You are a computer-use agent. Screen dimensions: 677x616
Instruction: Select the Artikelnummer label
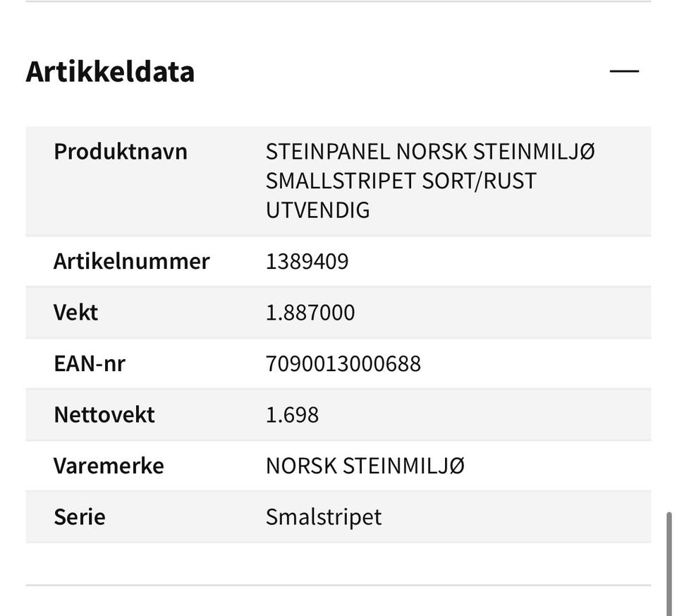coord(132,261)
